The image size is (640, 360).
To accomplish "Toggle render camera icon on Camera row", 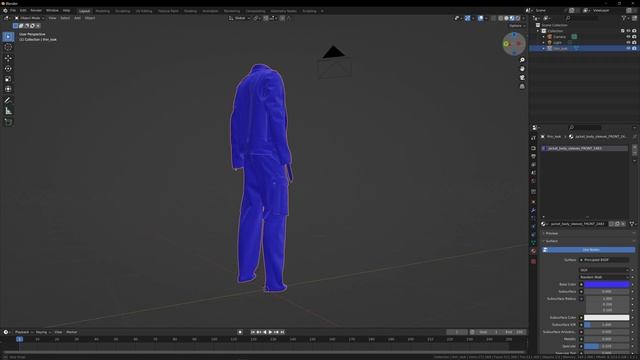I will (x=634, y=37).
